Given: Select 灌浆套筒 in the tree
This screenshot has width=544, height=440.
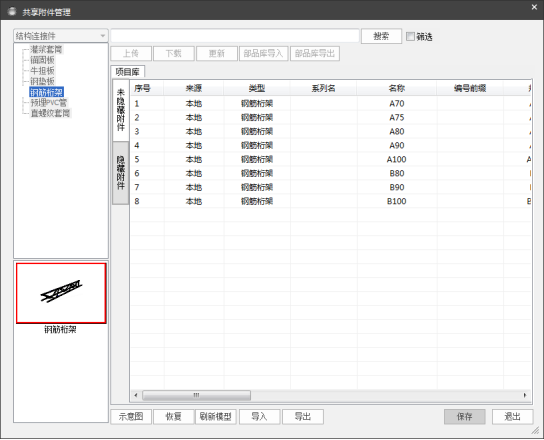Looking at the screenshot, I should click(46, 49).
